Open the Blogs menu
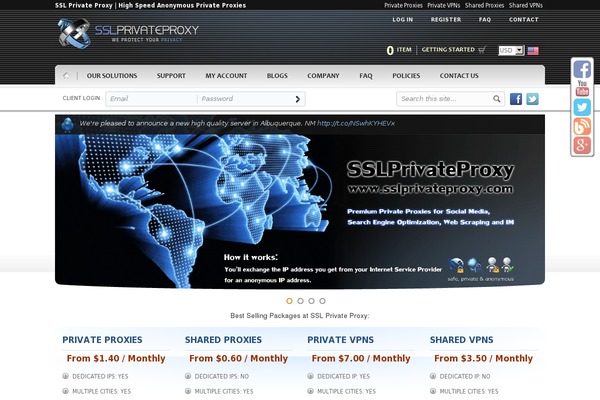600x400 pixels. click(277, 76)
